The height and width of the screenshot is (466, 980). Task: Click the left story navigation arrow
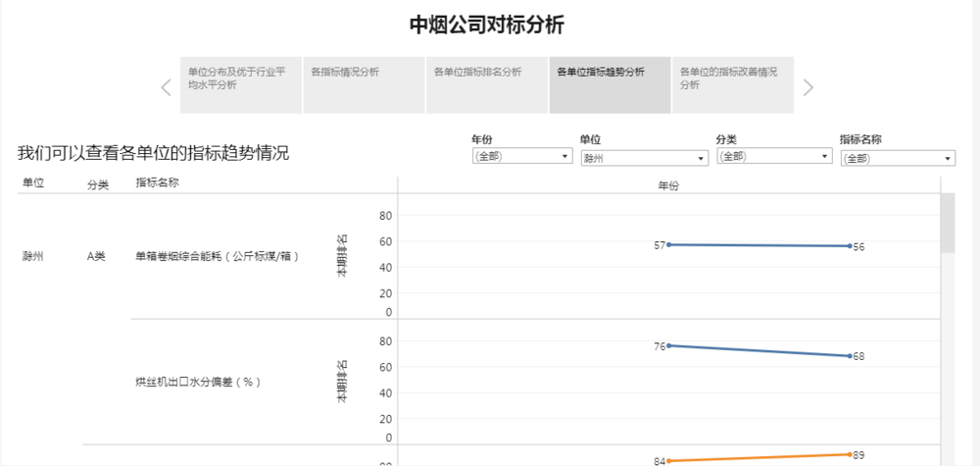[x=166, y=87]
